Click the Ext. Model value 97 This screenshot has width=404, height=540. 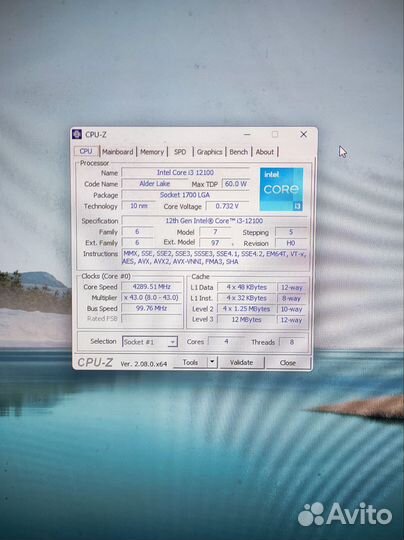215,243
